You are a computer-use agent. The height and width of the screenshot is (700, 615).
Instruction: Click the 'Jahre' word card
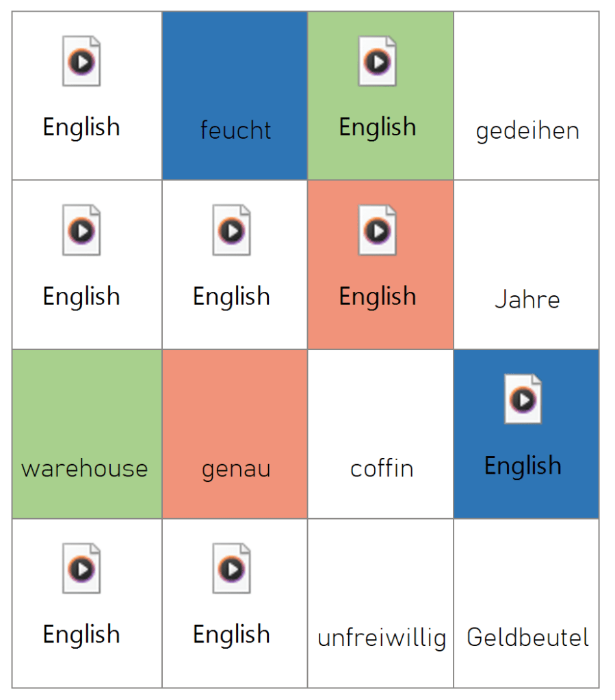pos(527,265)
